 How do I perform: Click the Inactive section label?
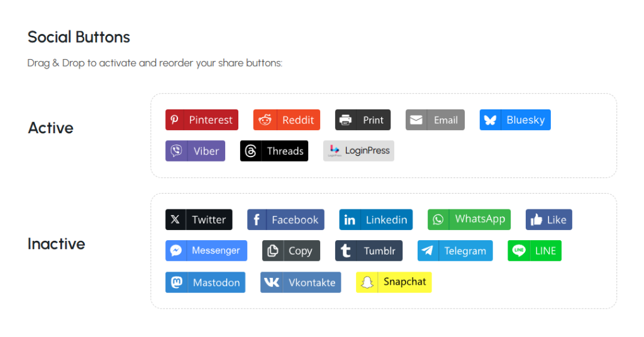click(56, 244)
